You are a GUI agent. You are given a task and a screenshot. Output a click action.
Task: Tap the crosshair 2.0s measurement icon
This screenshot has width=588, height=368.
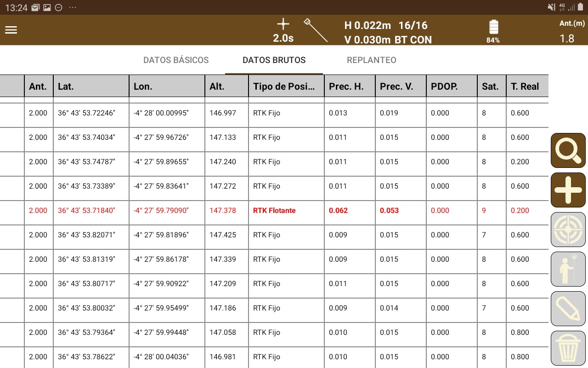point(283,31)
